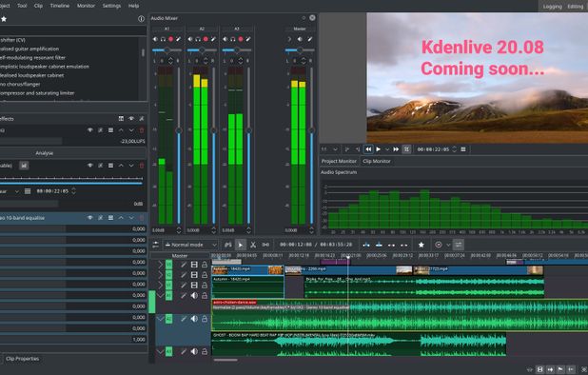Open Master channel effects
This screenshot has height=375, width=588.
point(310,39)
